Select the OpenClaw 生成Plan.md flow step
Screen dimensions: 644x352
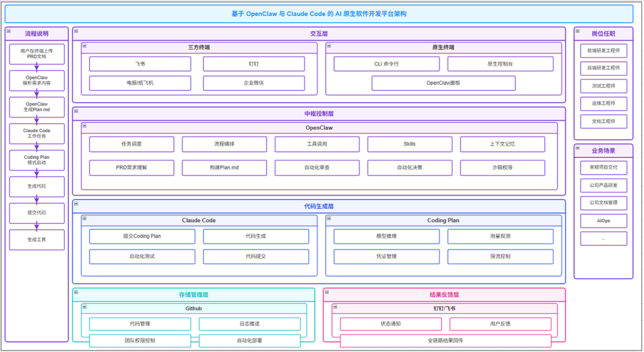(36, 107)
